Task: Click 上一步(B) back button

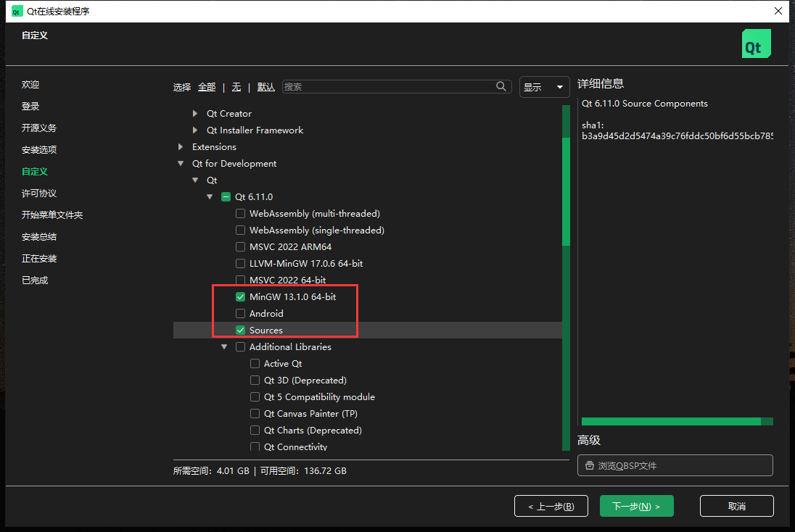Action: pyautogui.click(x=551, y=506)
